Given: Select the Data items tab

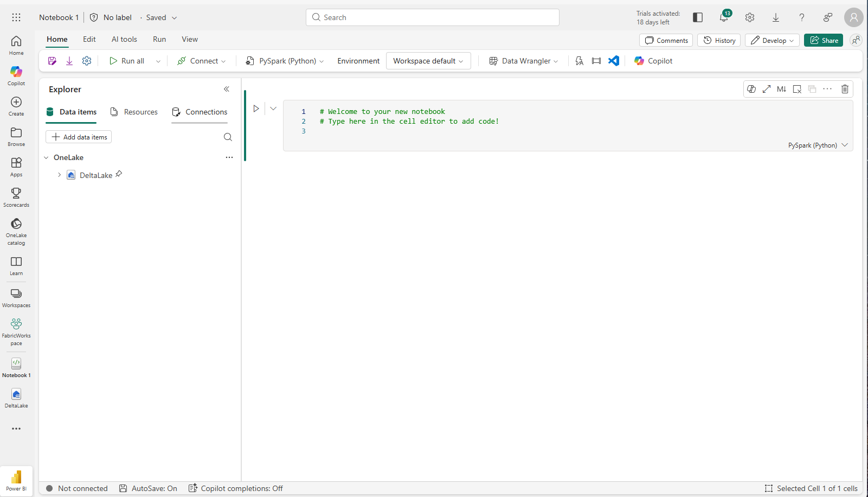Looking at the screenshot, I should 71,112.
